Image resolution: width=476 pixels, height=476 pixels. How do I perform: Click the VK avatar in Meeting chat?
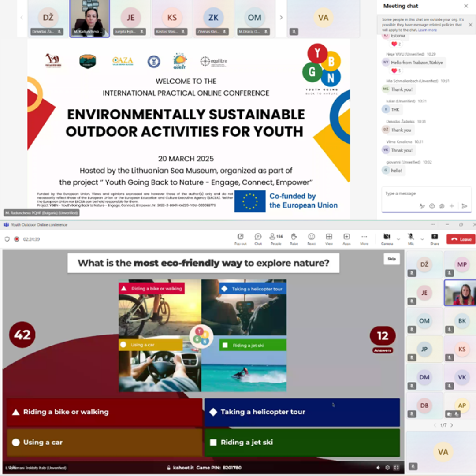coord(386,150)
